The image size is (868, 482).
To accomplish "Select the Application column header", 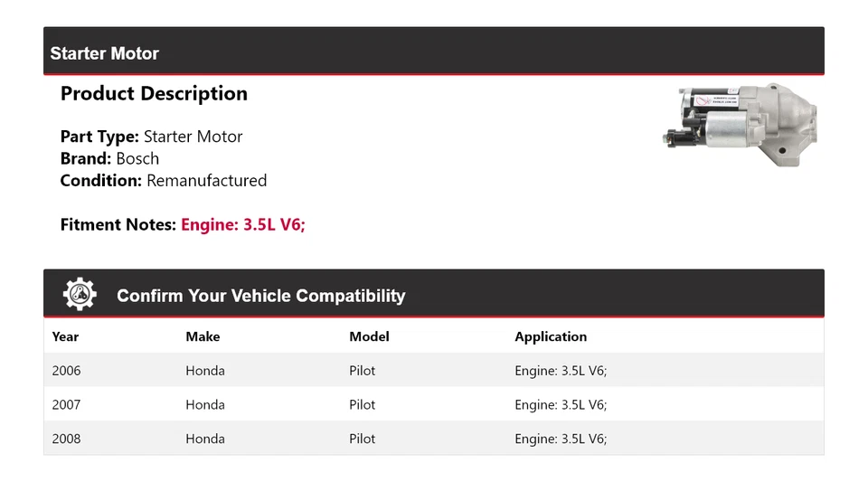I will 551,336.
